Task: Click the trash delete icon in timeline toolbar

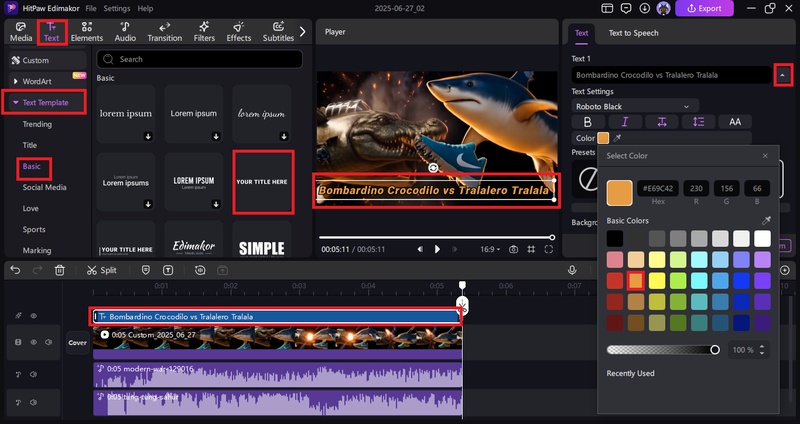Action: (x=60, y=270)
